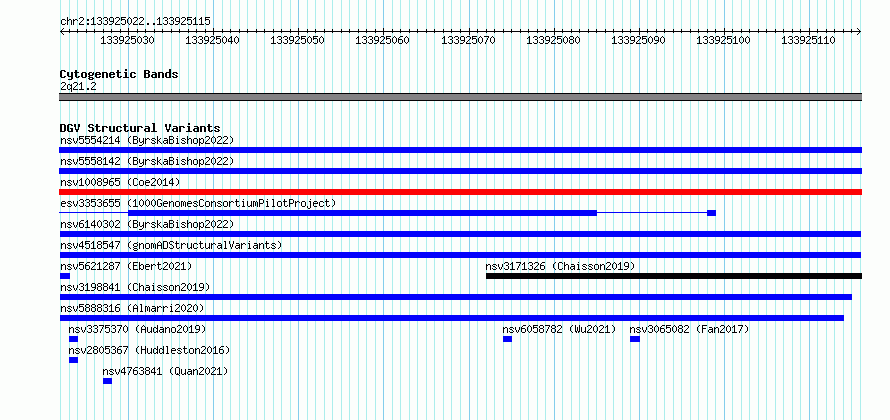Image resolution: width=890 pixels, height=420 pixels.
Task: Select the blue bar under nsv5558142
Action: [x=460, y=171]
